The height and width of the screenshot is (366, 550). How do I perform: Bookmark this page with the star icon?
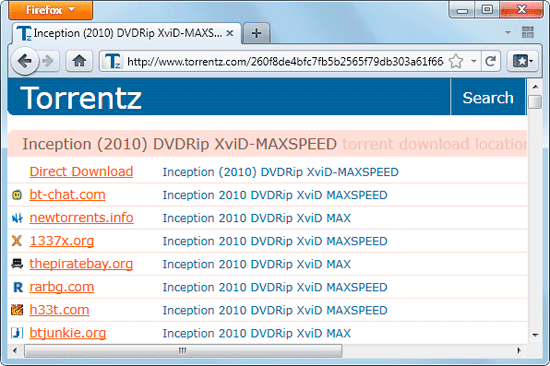(456, 61)
